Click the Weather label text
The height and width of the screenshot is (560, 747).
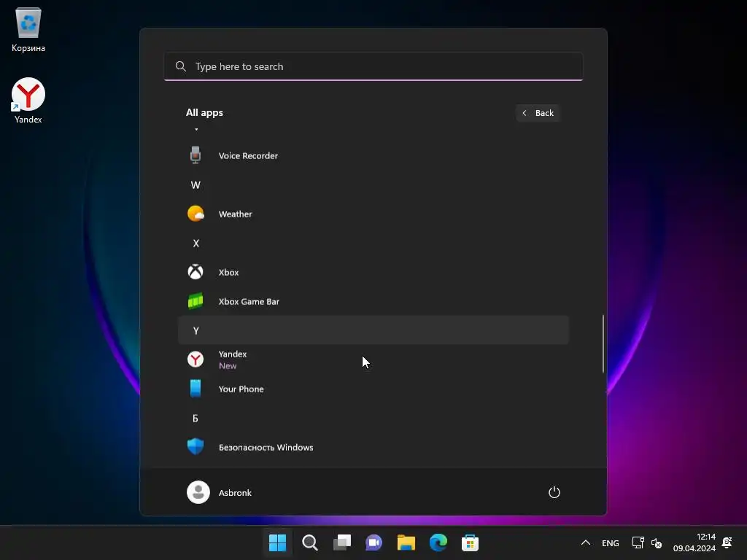(236, 214)
